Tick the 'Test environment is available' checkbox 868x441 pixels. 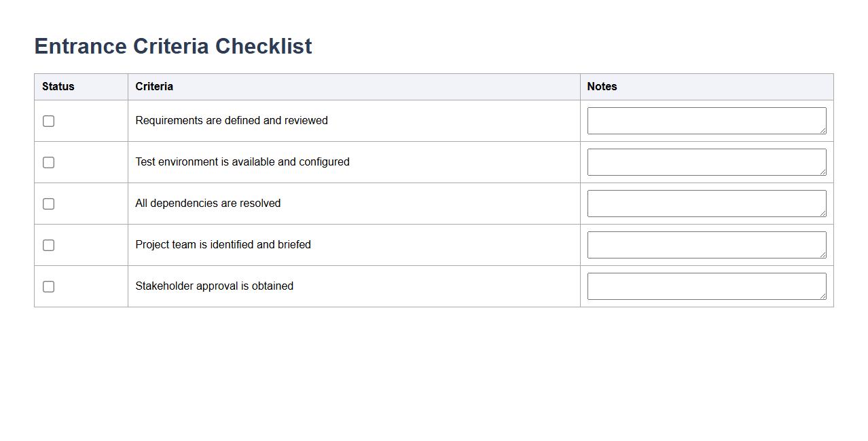(48, 162)
